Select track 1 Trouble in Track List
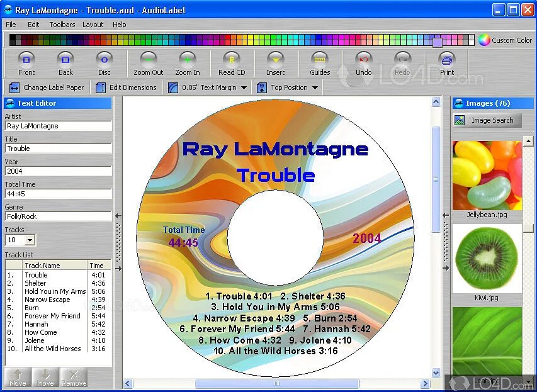The width and height of the screenshot is (537, 392). click(57, 275)
